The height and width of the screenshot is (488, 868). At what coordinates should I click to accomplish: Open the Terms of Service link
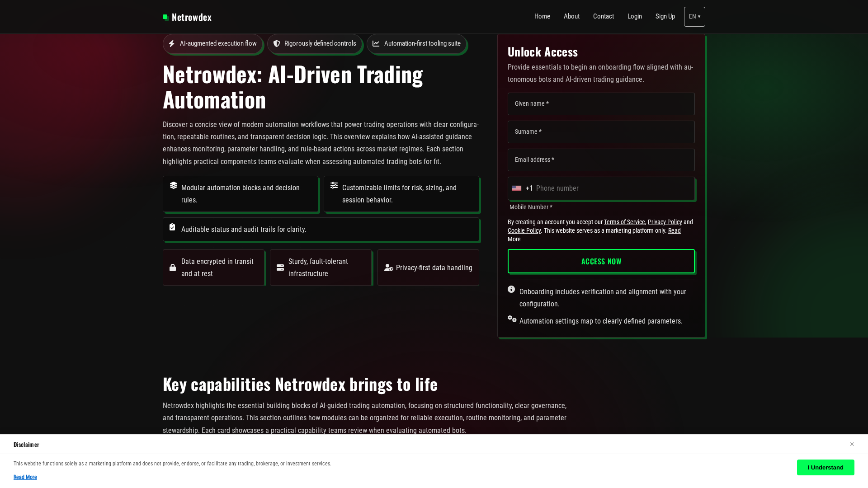click(x=624, y=222)
